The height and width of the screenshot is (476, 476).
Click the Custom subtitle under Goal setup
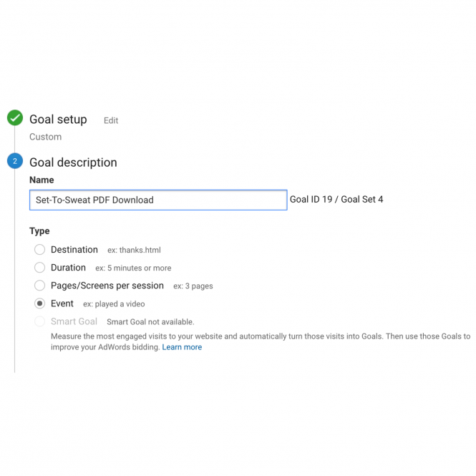46,137
